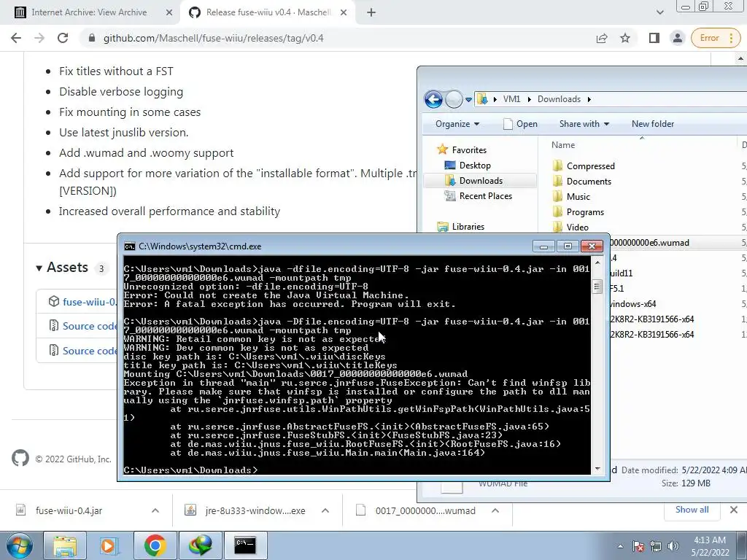Open the Chrome profile avatar
Image resolution: width=747 pixels, height=560 pixels.
678,38
